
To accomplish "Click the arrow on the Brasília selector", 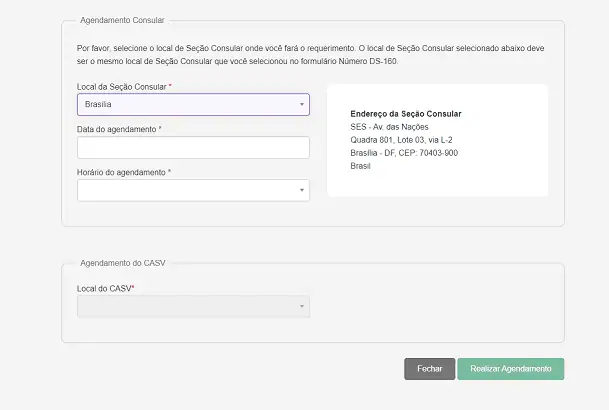I will point(301,104).
